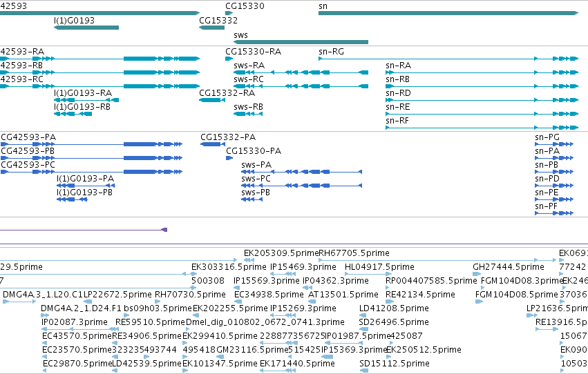Click the sn-RB transcript label

click(397, 79)
